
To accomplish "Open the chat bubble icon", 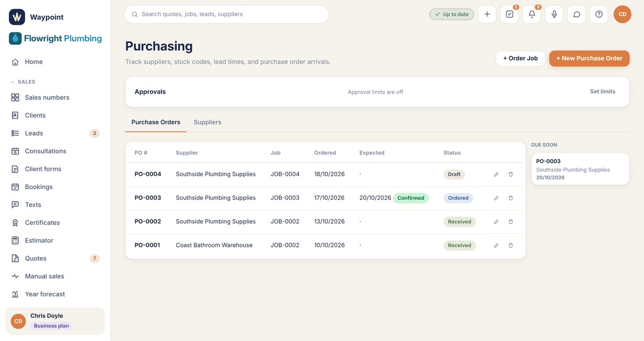I will tap(577, 14).
